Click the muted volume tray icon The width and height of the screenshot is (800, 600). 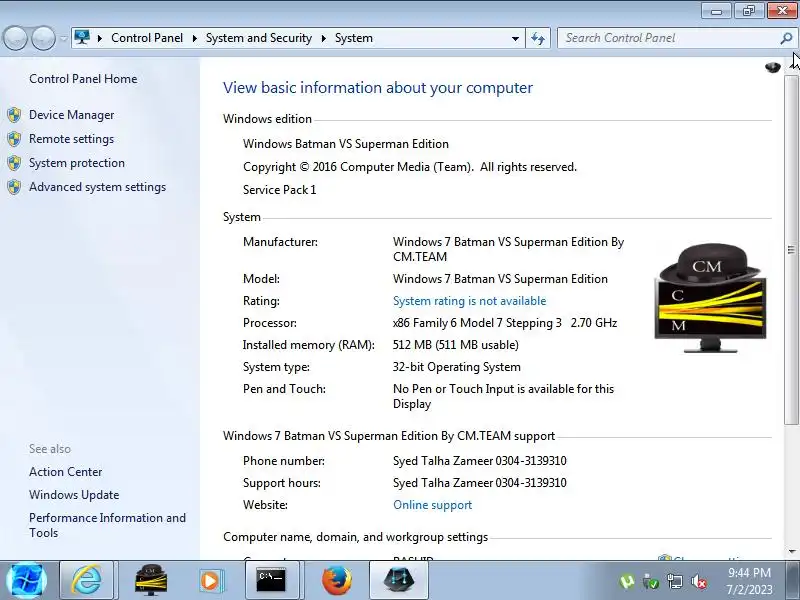click(698, 582)
